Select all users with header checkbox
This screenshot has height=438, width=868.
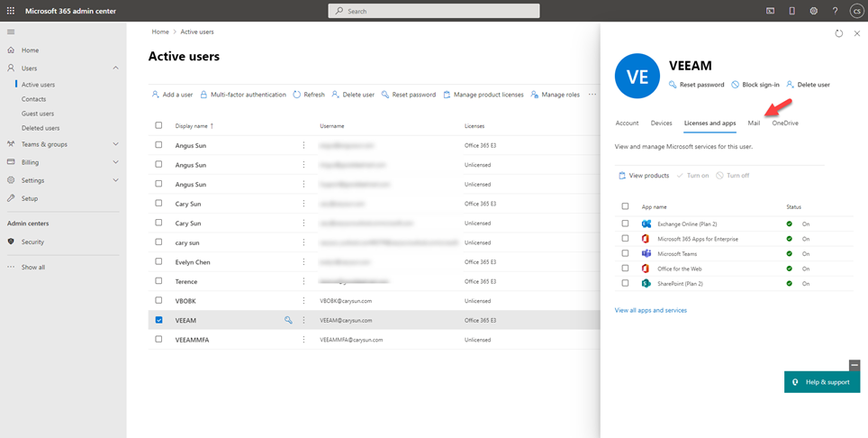[x=158, y=125]
